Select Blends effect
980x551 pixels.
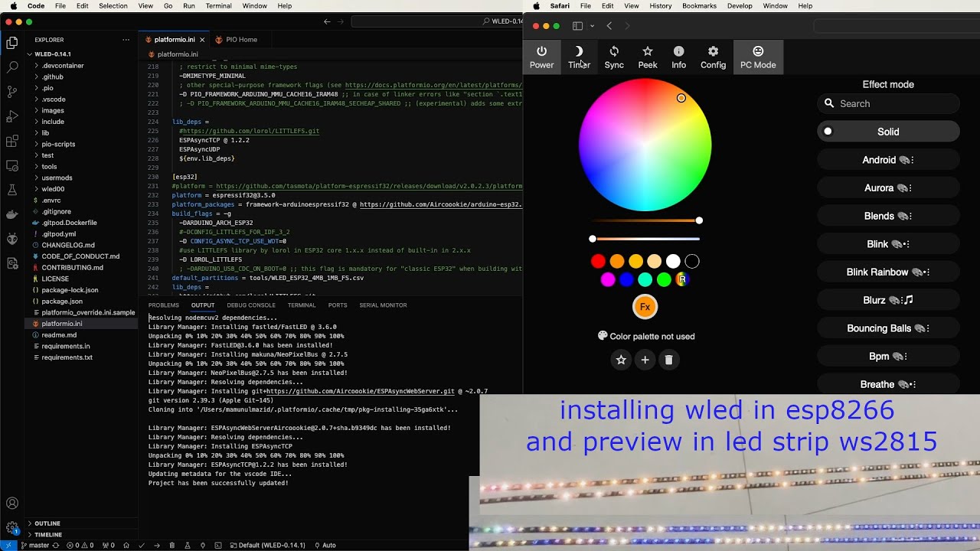888,216
